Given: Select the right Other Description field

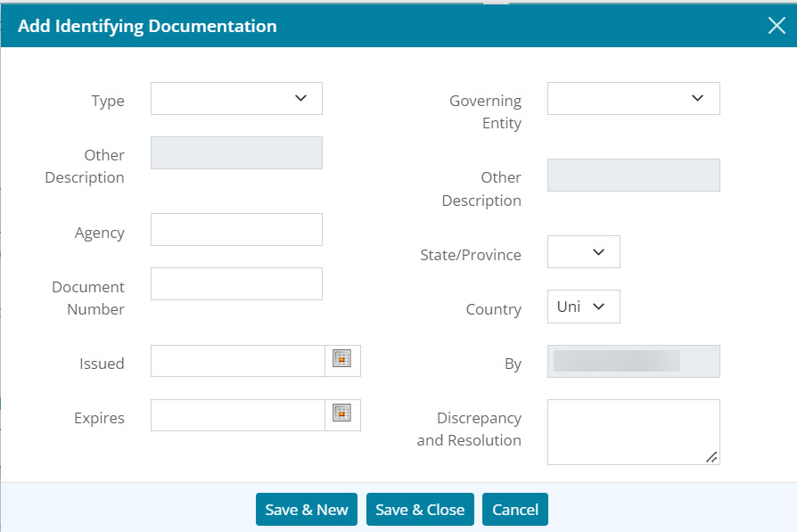Looking at the screenshot, I should (633, 175).
